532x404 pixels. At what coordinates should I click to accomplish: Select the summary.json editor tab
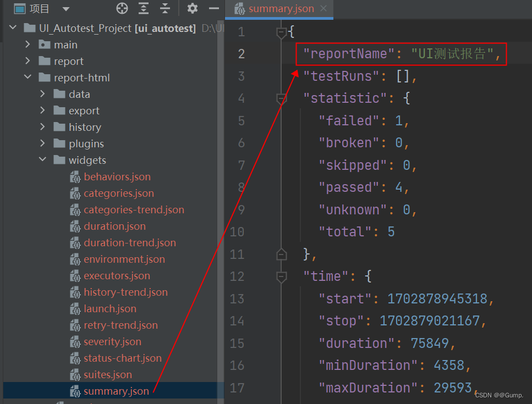tap(279, 9)
